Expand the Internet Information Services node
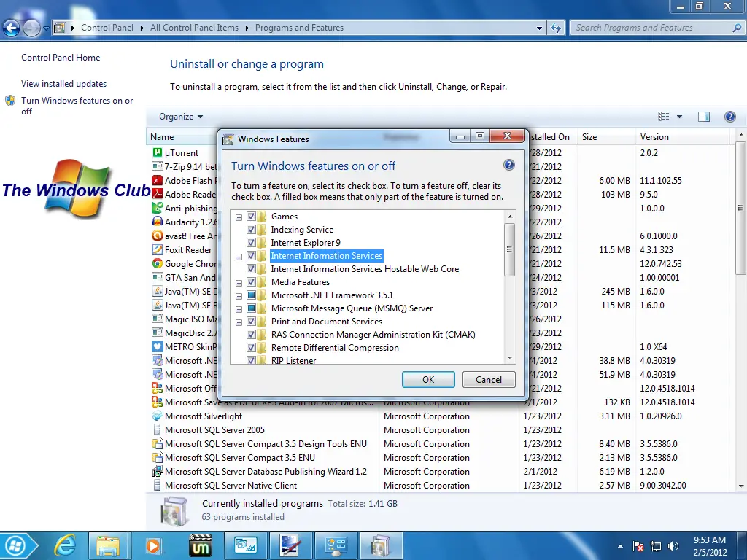The image size is (747, 560). pos(239,257)
